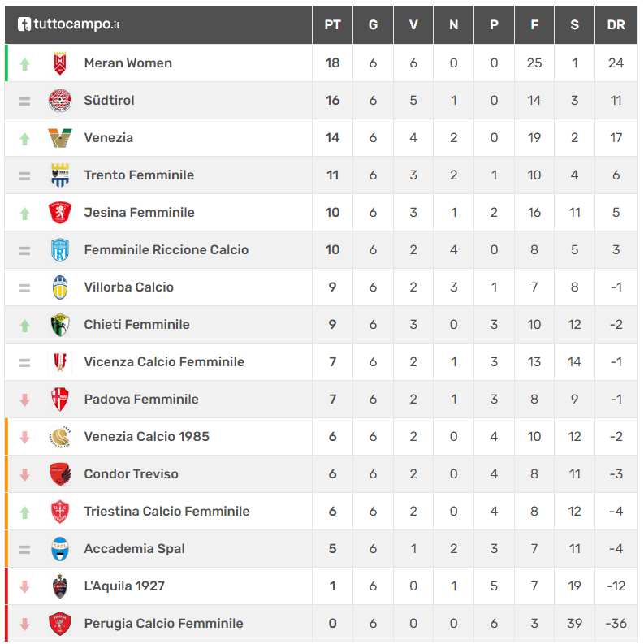Click the Accademia Spal badge
Image resolution: width=644 pixels, height=644 pixels.
click(60, 549)
